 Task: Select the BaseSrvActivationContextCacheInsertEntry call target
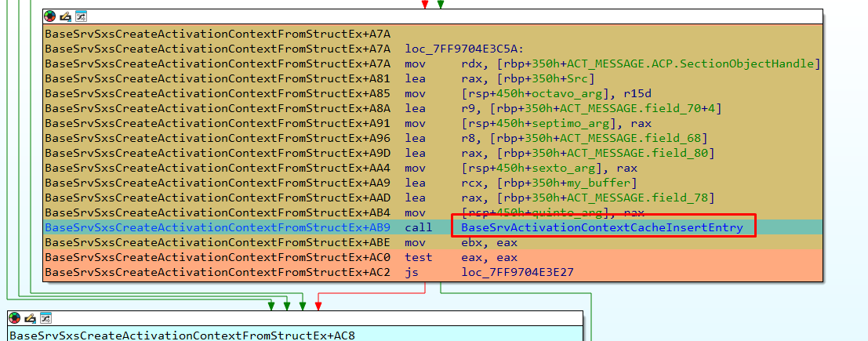[x=602, y=227]
